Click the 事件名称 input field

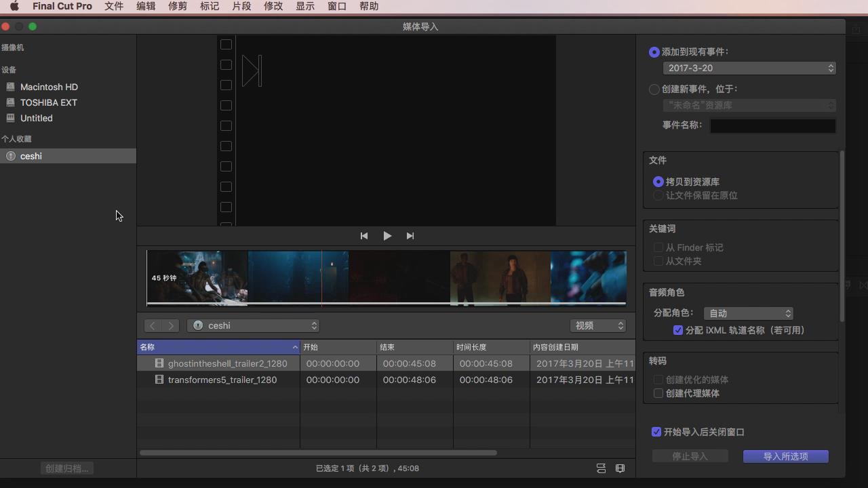click(773, 125)
